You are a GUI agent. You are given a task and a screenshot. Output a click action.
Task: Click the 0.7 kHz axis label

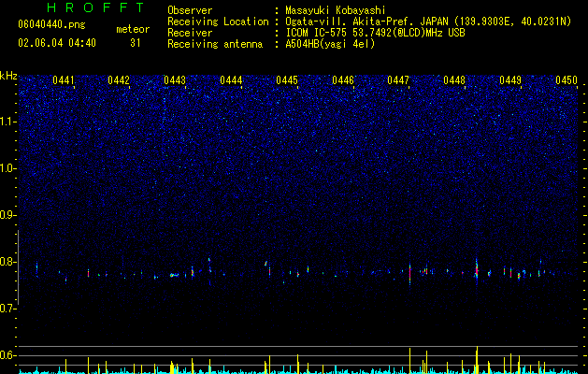8,309
